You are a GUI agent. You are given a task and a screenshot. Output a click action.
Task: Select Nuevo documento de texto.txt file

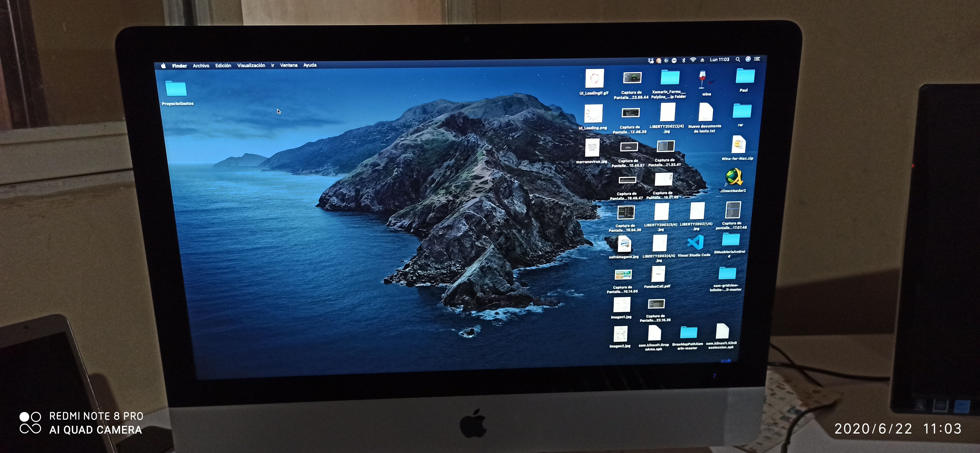(x=705, y=113)
